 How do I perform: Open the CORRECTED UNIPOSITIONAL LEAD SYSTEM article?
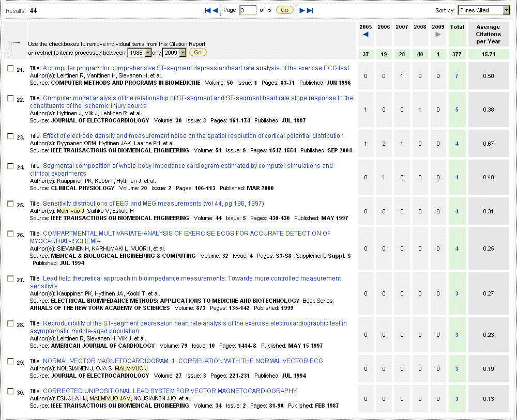pos(170,391)
